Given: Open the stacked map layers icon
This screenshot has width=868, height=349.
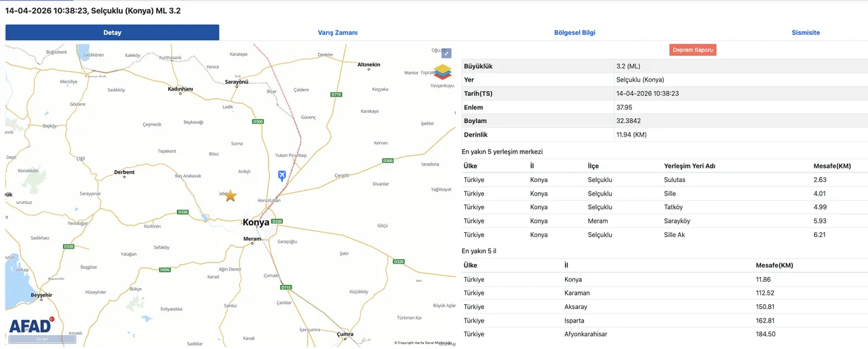Looking at the screenshot, I should (442, 73).
